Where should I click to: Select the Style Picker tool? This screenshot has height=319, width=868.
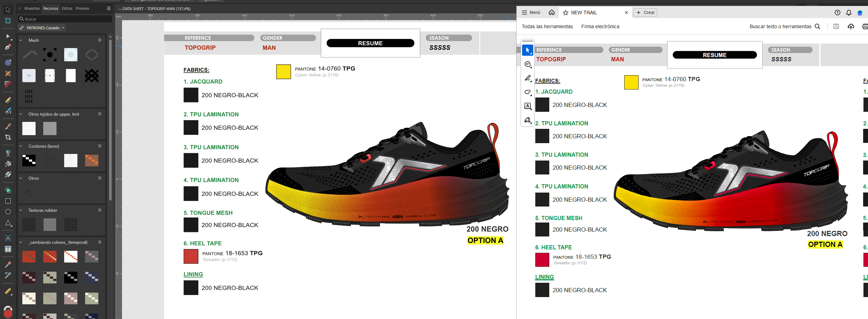8,275
